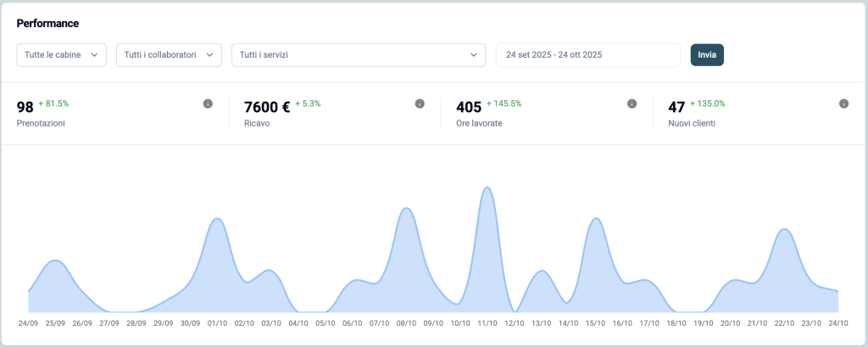Click the 22/10 label on chart axis
The image size is (868, 348).
tap(784, 323)
